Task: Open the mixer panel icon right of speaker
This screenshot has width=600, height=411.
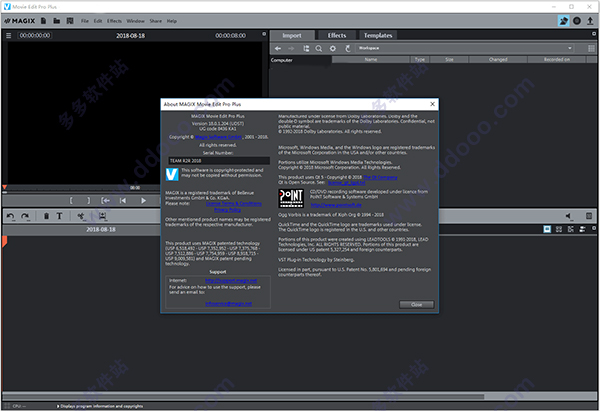Action: [589, 216]
